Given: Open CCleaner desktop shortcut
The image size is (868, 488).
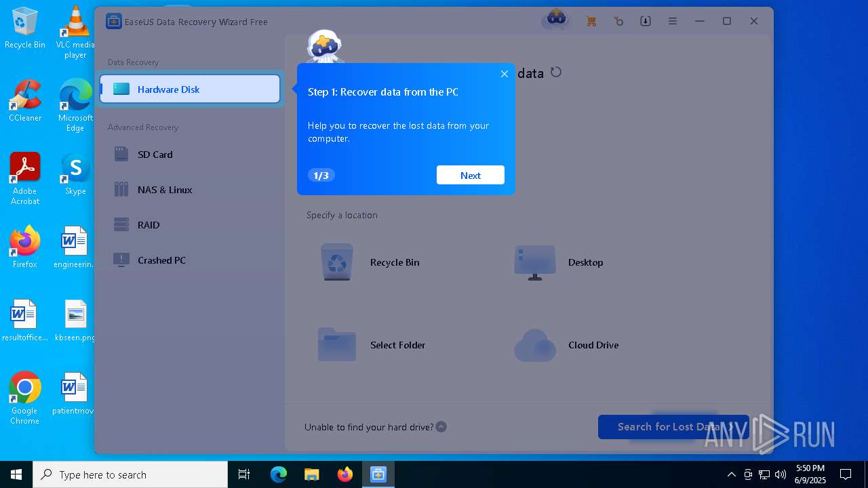Looking at the screenshot, I should [x=25, y=101].
